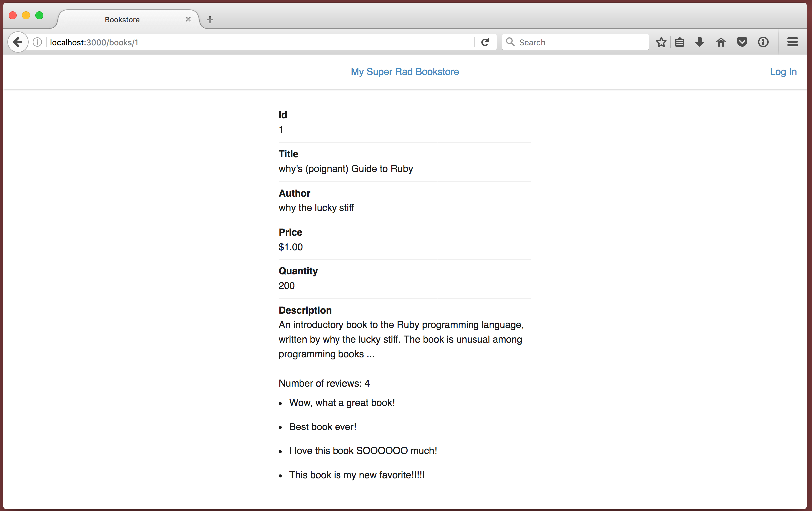
Task: Click the site information icon
Action: (x=37, y=42)
